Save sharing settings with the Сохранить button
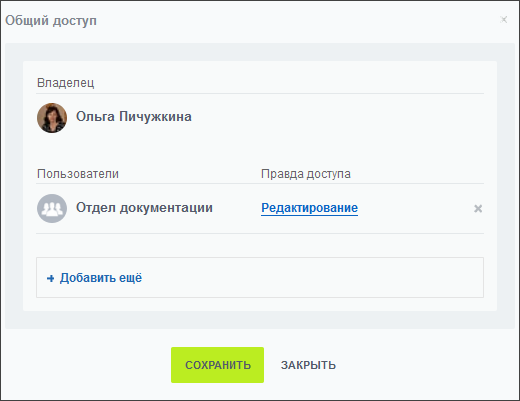Viewport: 520px width, 401px height. coord(217,365)
